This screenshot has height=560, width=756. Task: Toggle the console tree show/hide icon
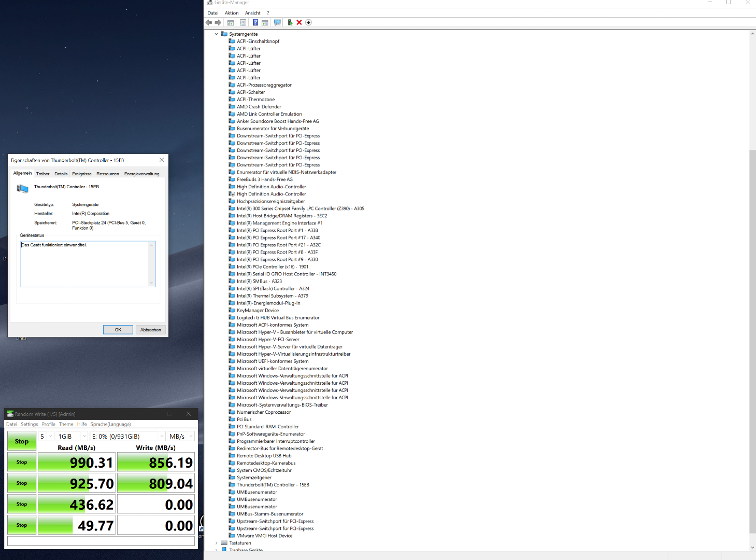tap(231, 22)
